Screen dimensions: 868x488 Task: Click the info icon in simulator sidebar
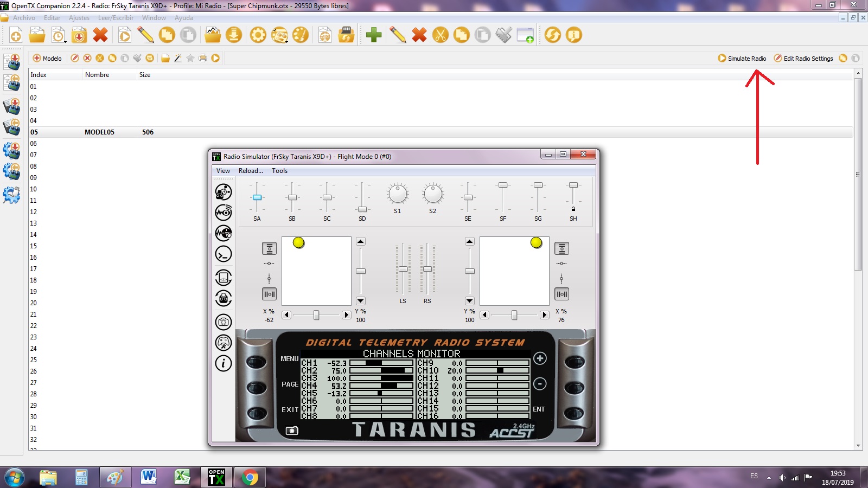(224, 363)
